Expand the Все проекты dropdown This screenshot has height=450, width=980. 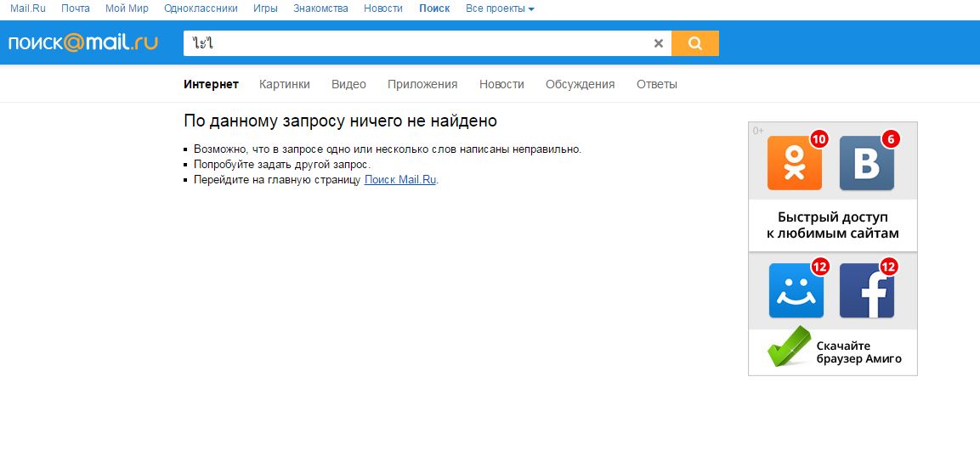point(500,8)
